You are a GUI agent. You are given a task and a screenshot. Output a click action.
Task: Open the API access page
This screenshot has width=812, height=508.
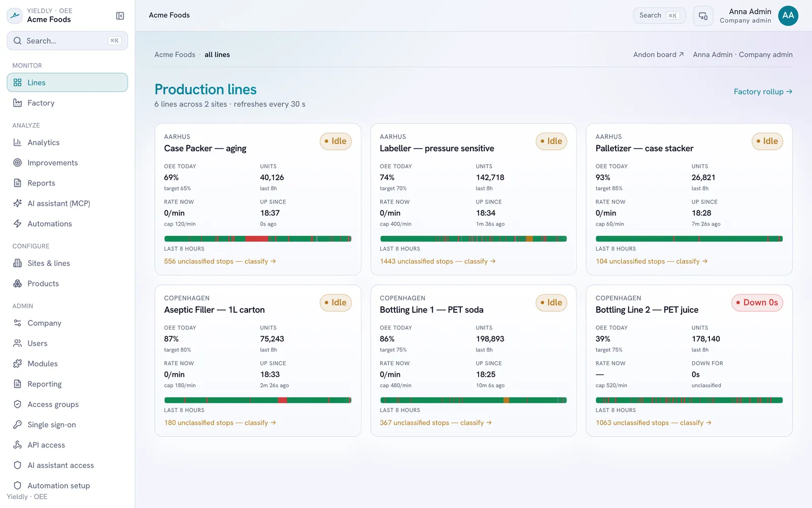67,445
